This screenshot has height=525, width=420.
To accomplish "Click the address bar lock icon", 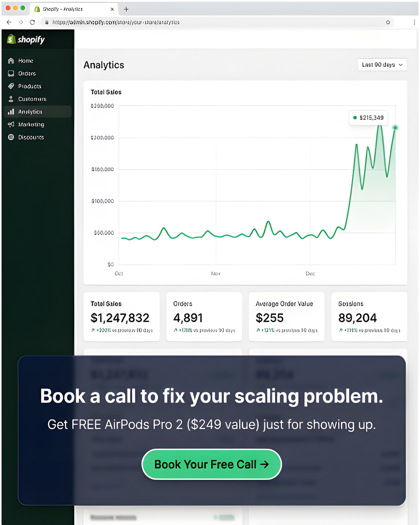I will [x=47, y=22].
